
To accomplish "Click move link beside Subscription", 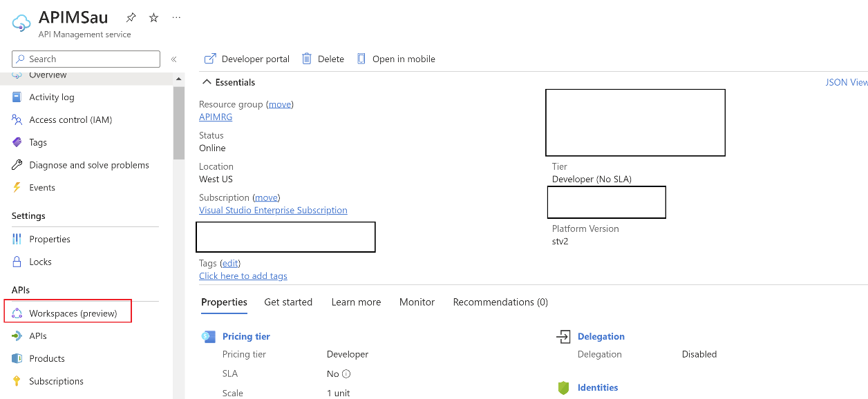I will pyautogui.click(x=266, y=197).
